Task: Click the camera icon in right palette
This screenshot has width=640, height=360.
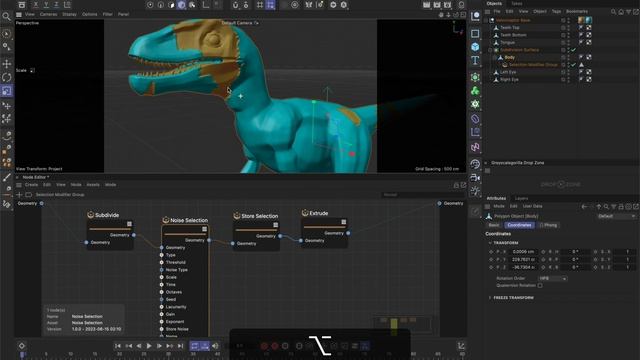Action: [x=475, y=178]
